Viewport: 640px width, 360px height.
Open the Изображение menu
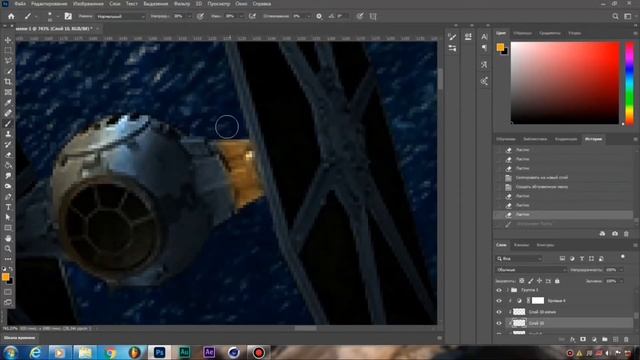pos(88,4)
